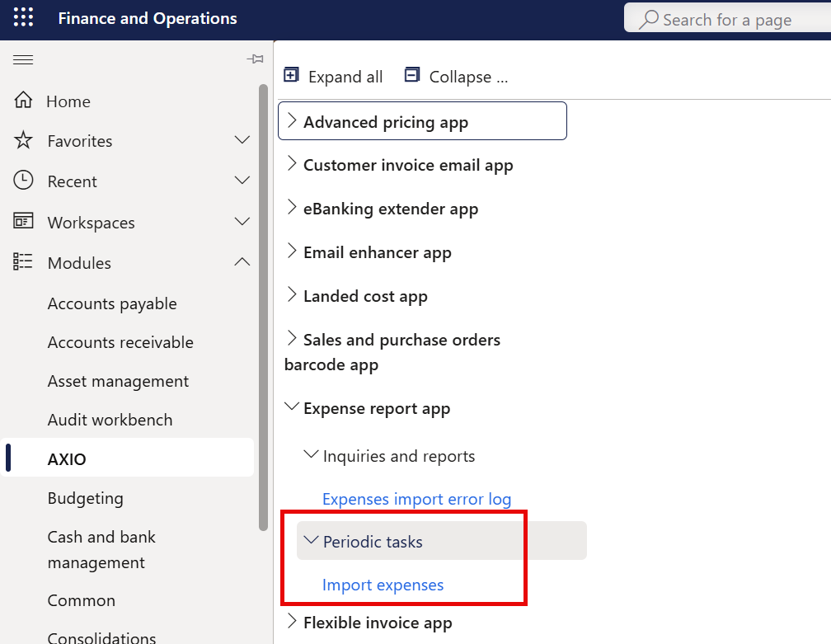Open the Accounts payable module

click(x=111, y=303)
